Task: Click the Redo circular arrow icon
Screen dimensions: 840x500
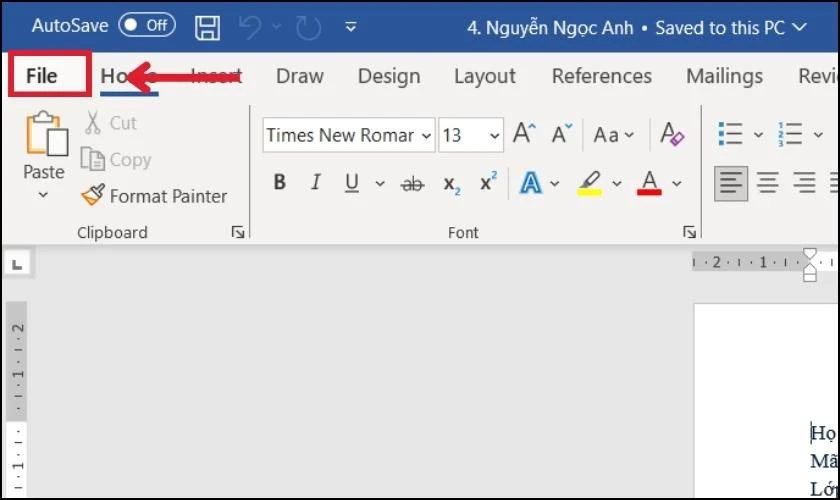Action: click(308, 27)
